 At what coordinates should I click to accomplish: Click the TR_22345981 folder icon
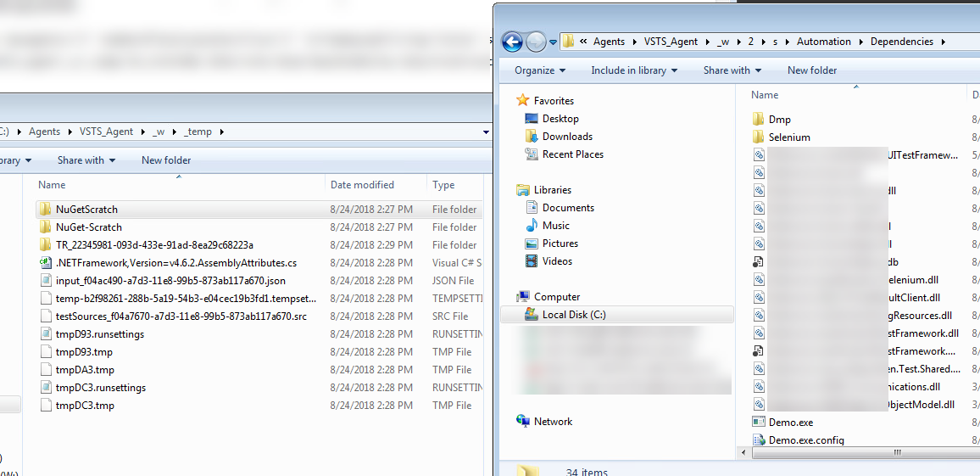(x=45, y=244)
